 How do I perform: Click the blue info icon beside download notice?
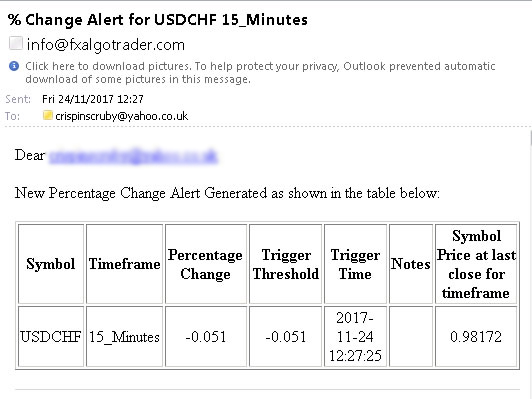click(14, 66)
